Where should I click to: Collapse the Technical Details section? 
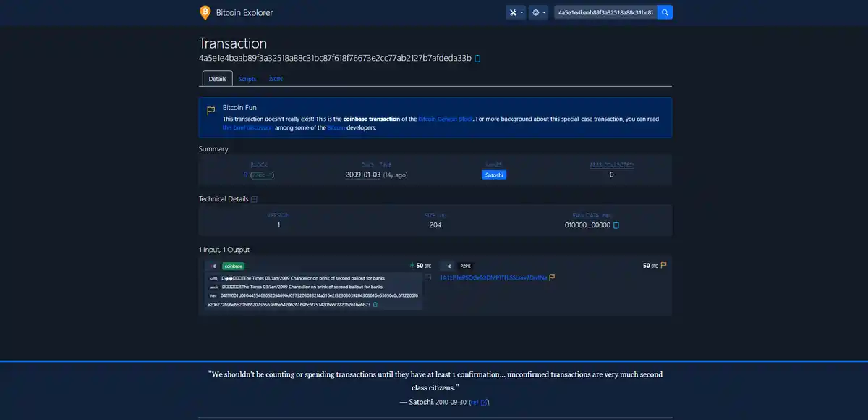254,199
